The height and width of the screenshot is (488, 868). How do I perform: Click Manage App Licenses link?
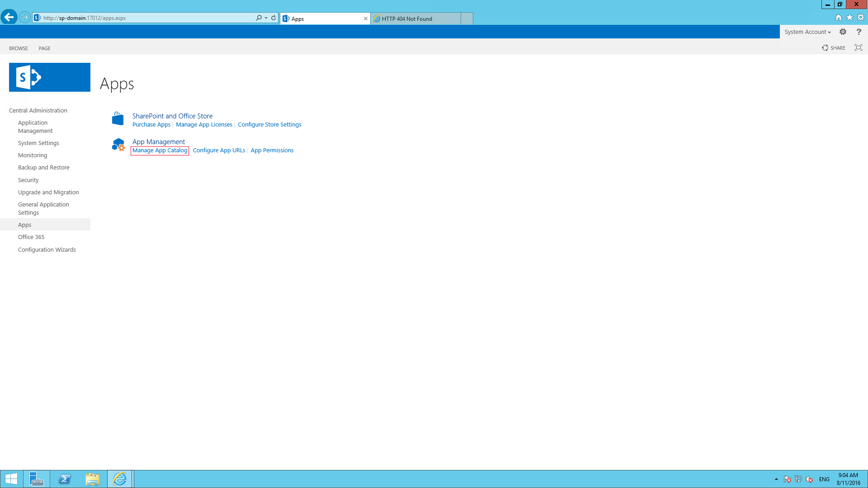click(204, 125)
